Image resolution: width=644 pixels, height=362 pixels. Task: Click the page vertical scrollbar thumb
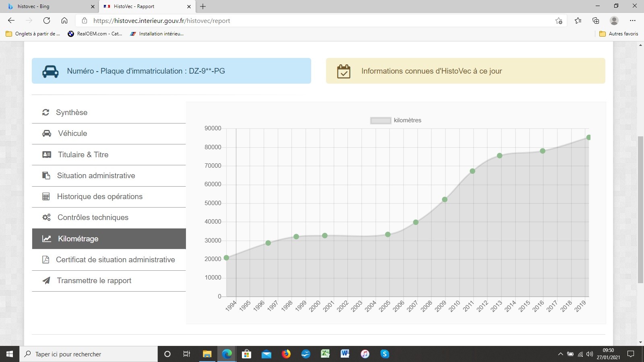click(640, 210)
